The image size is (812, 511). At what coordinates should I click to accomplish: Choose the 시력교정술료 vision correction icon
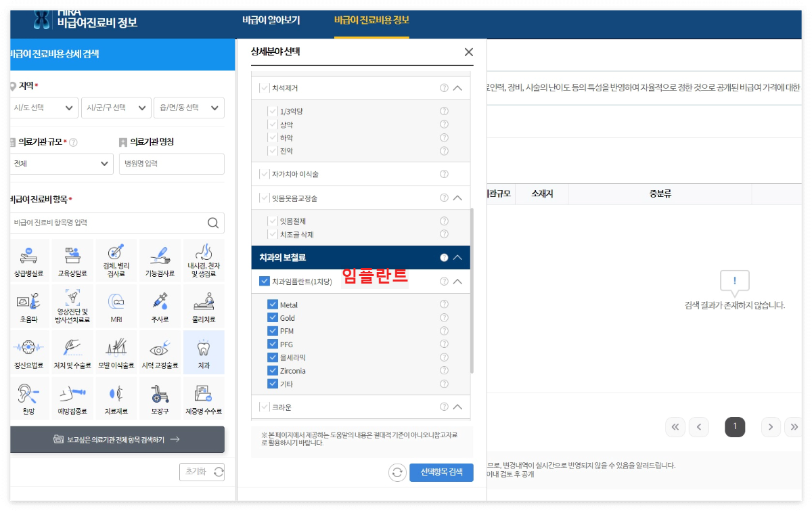160,351
